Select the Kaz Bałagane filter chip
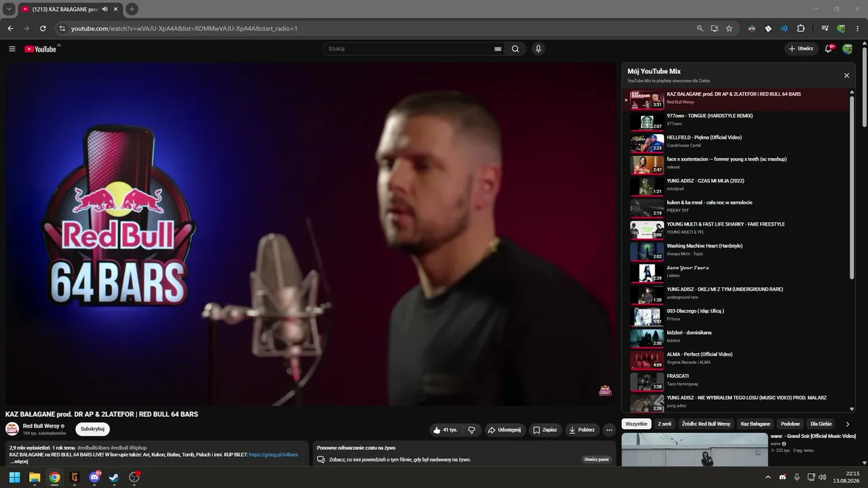The width and height of the screenshot is (868, 488). coord(755,424)
